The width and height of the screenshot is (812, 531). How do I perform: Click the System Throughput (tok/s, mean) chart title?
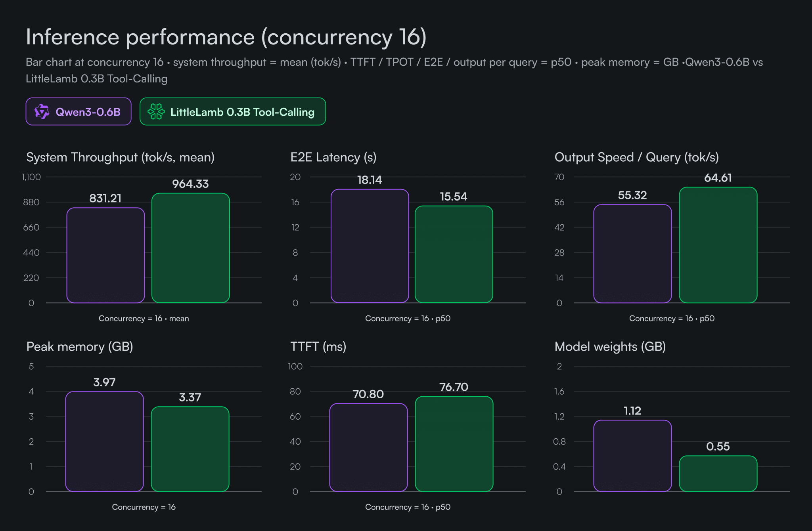(120, 157)
